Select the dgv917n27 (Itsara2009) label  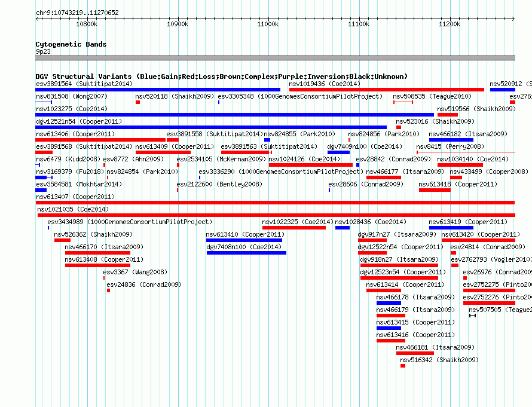397,234
